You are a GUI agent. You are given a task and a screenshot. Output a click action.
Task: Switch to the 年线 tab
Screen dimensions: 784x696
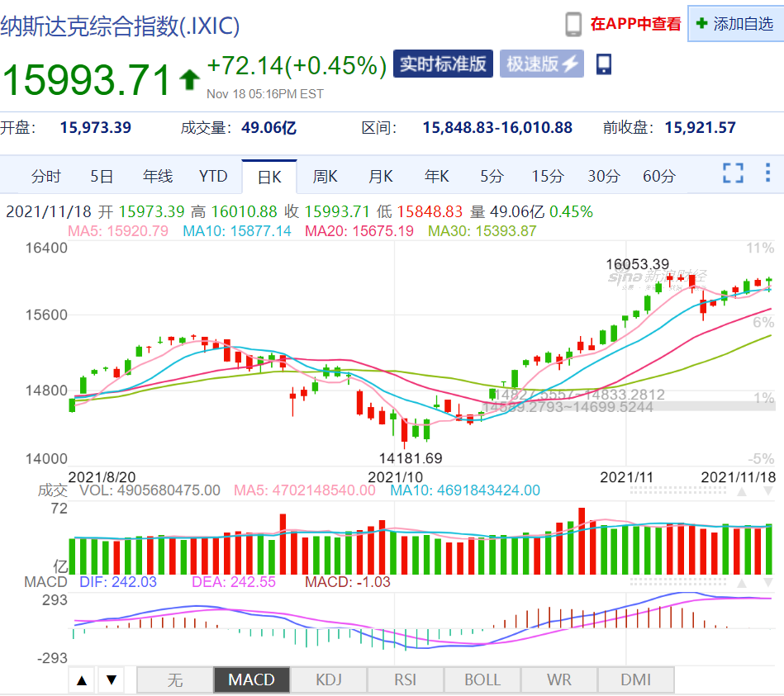coord(158,177)
